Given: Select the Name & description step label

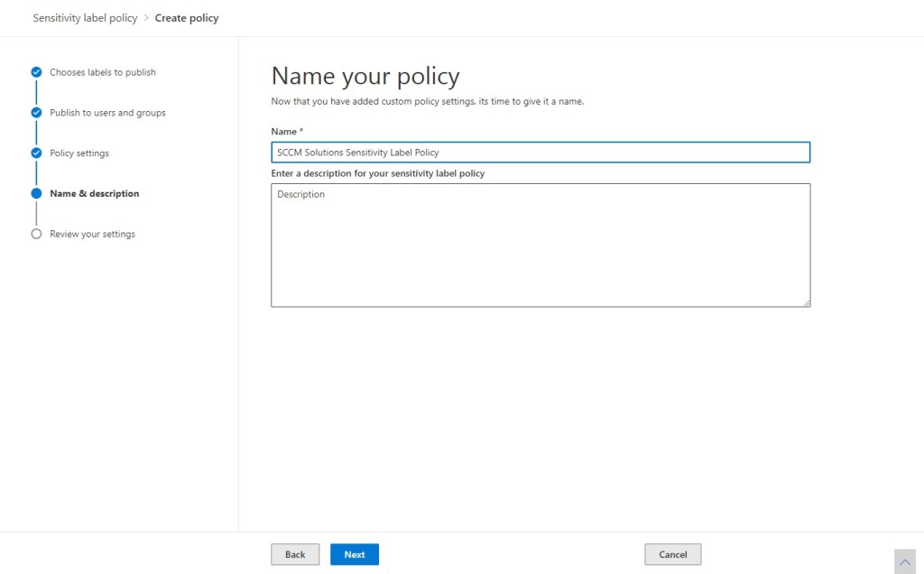Looking at the screenshot, I should click(95, 193).
